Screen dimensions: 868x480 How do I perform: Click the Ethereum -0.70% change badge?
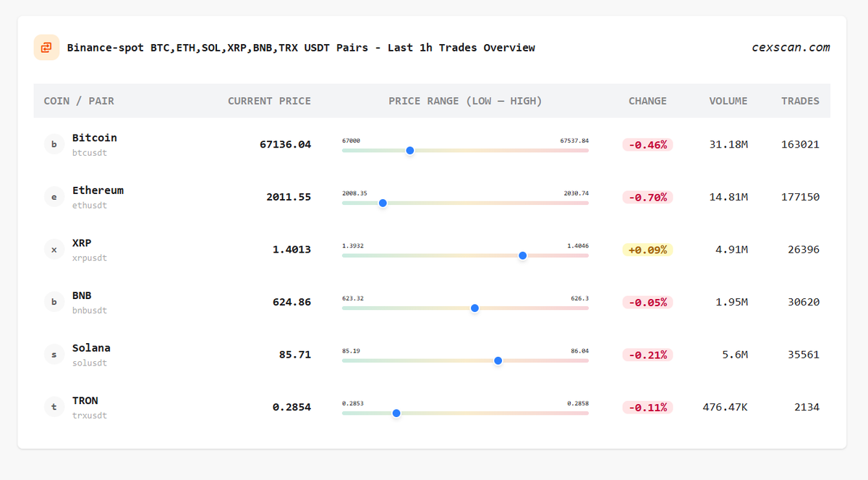(x=648, y=197)
